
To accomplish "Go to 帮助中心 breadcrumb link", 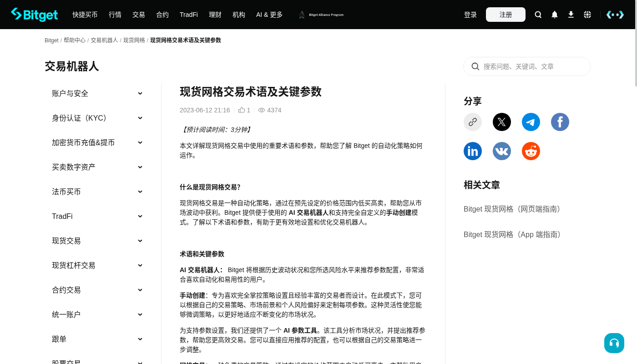I will click(75, 40).
